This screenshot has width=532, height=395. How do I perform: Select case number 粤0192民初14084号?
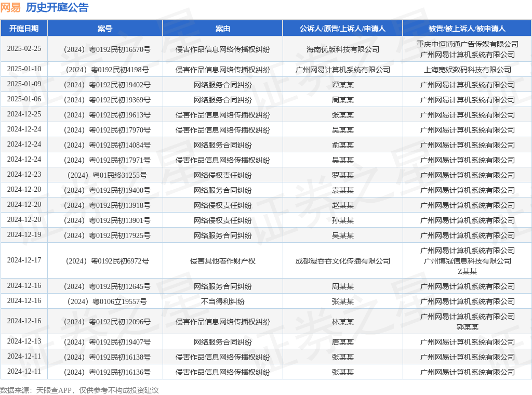click(x=107, y=145)
